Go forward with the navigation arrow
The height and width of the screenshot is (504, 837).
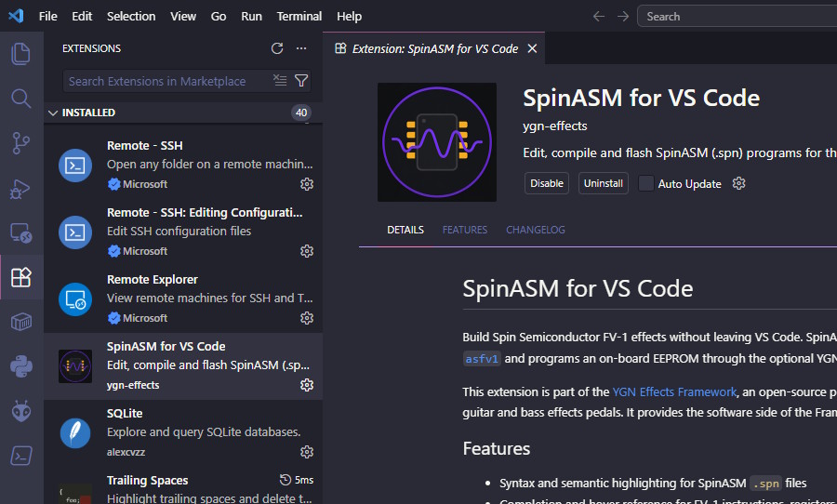(623, 17)
